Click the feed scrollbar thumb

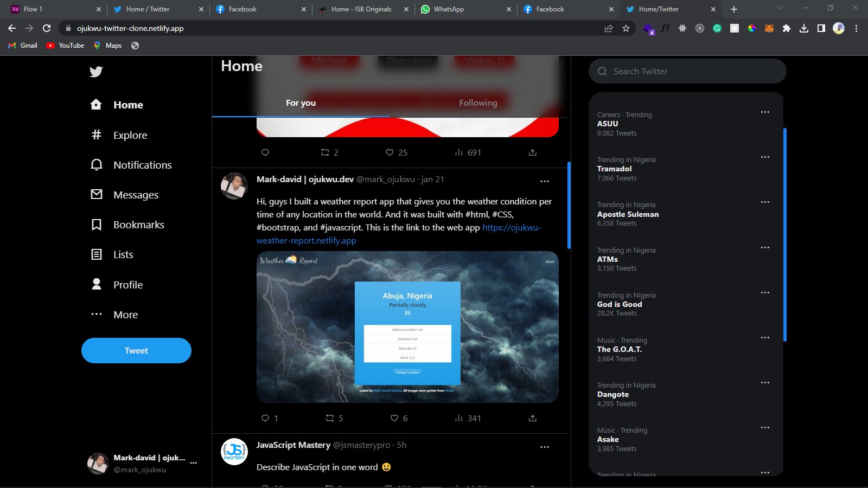[x=569, y=205]
